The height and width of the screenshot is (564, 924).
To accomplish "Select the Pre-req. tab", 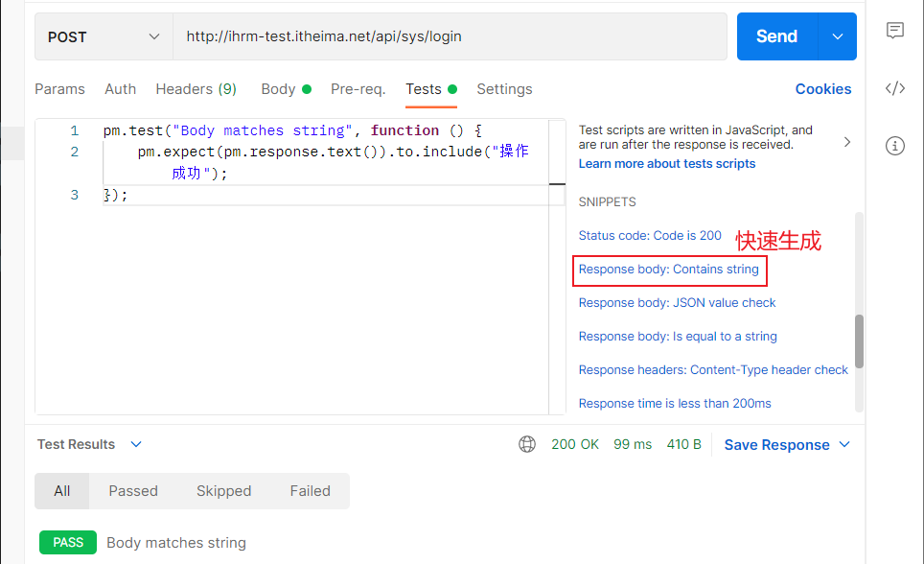I will point(358,89).
